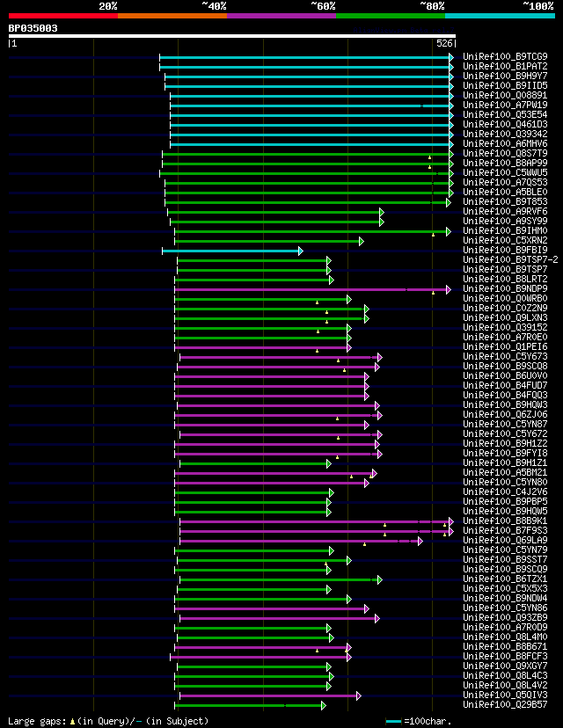Select the UniRef100_C5Y673 label
Screen dimensions: 563x728
click(x=505, y=357)
